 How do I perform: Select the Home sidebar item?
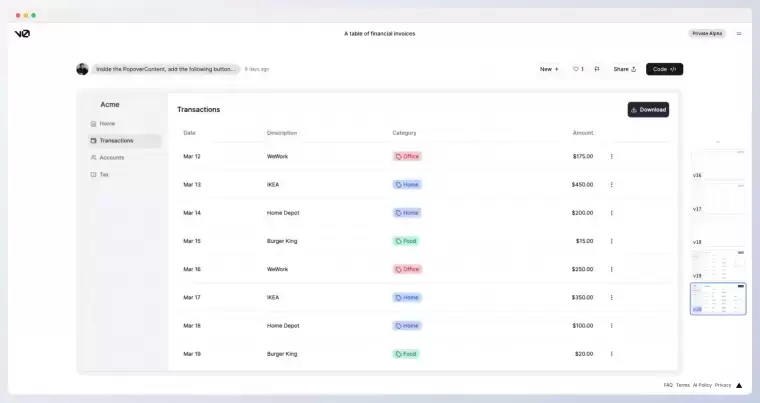[107, 124]
